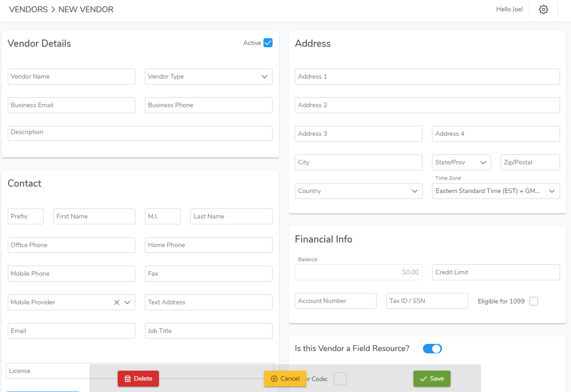Click the Vendor Type dropdown chevron
Viewport: 571px width, 392px height.
264,76
